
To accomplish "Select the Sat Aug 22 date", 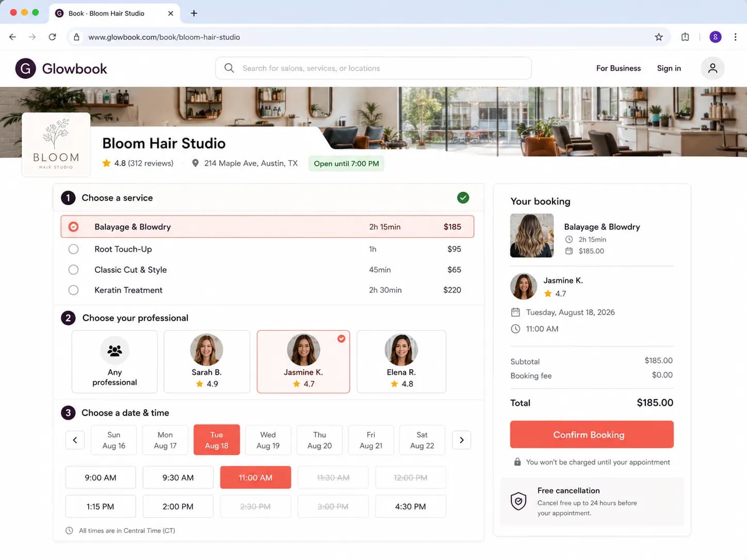I will (422, 440).
